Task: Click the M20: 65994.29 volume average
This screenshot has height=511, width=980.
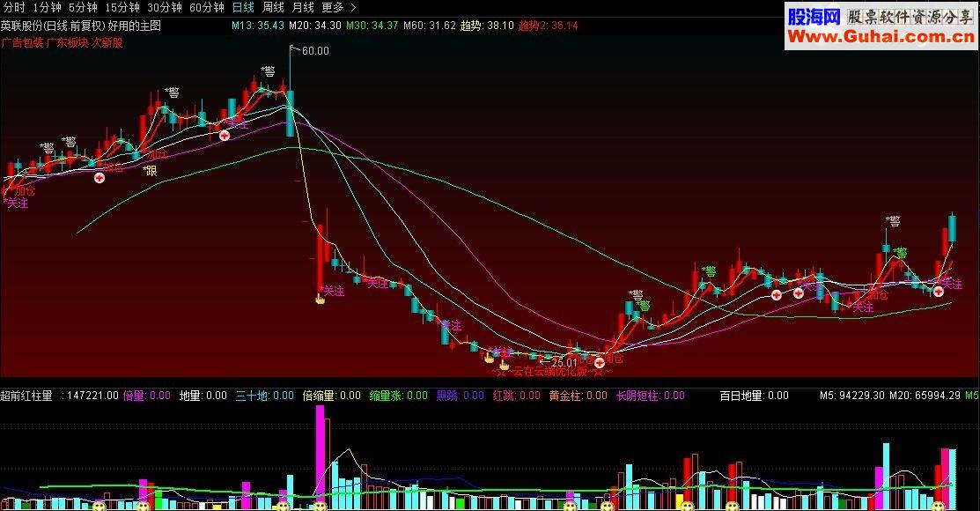Action: (925, 396)
